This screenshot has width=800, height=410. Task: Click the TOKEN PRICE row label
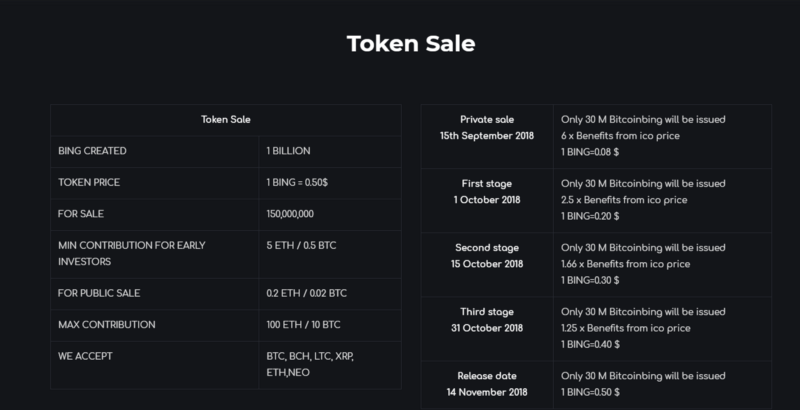pos(89,183)
